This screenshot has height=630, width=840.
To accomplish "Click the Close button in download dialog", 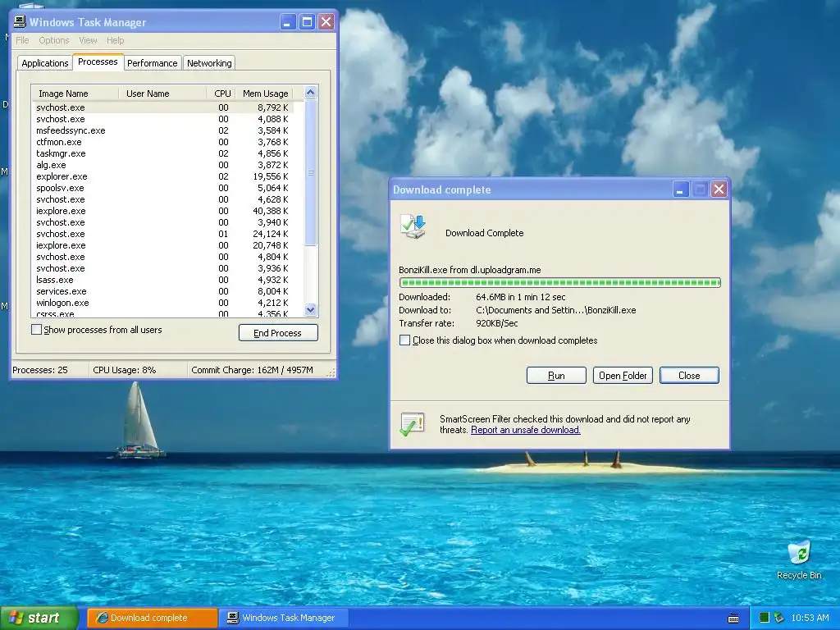I will 689,376.
